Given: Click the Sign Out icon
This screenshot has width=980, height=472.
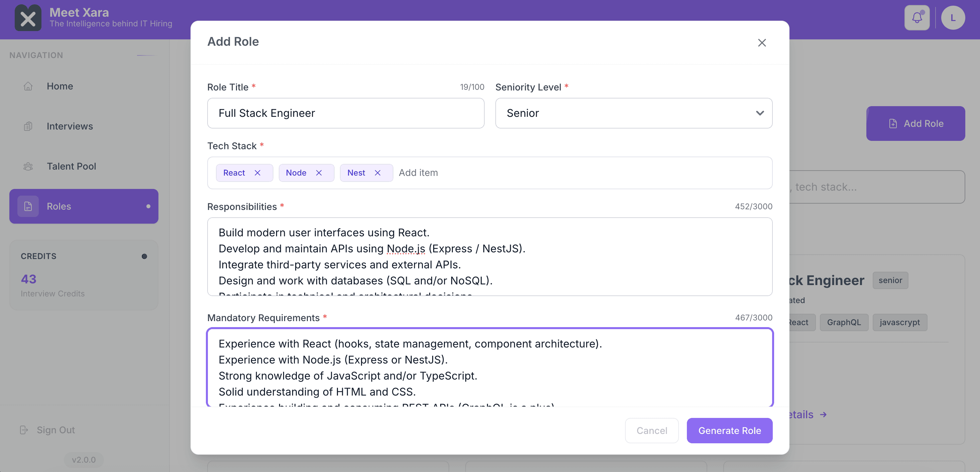Looking at the screenshot, I should (24, 430).
